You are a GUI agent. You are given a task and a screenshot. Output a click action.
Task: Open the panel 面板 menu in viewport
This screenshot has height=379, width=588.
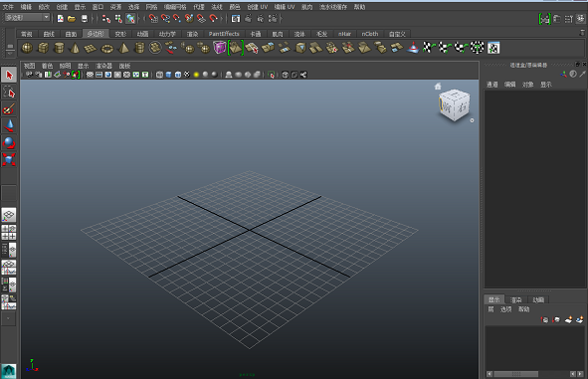(124, 66)
